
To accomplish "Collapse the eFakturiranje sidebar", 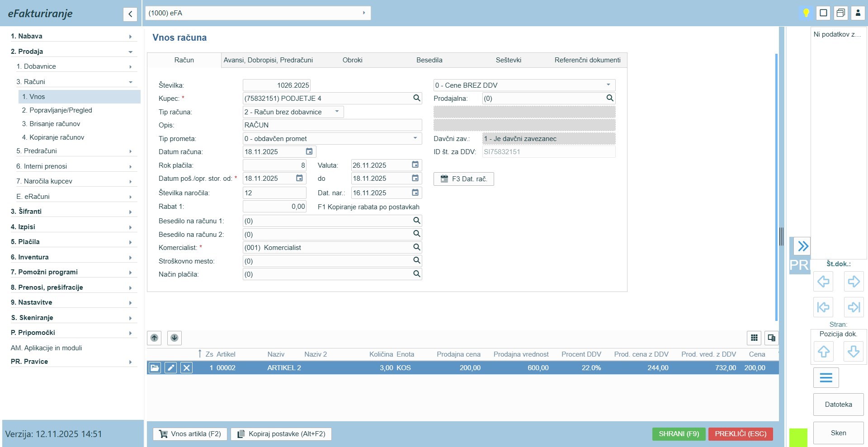I will (x=130, y=14).
